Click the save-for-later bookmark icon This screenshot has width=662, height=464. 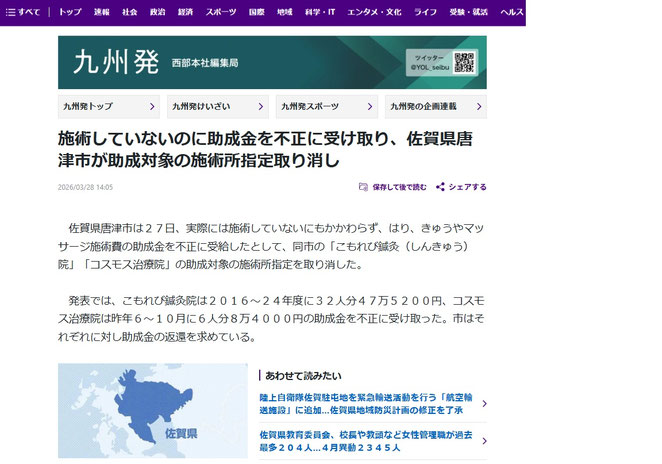coord(363,187)
